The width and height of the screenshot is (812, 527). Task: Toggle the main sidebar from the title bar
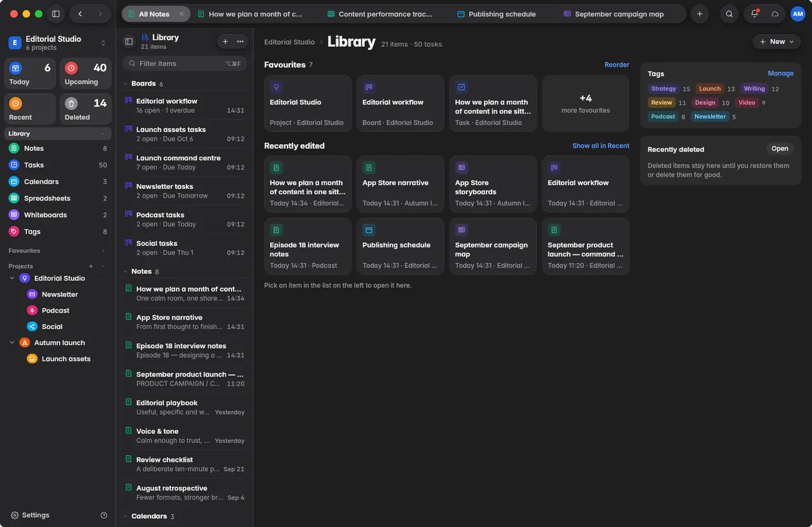pos(56,14)
